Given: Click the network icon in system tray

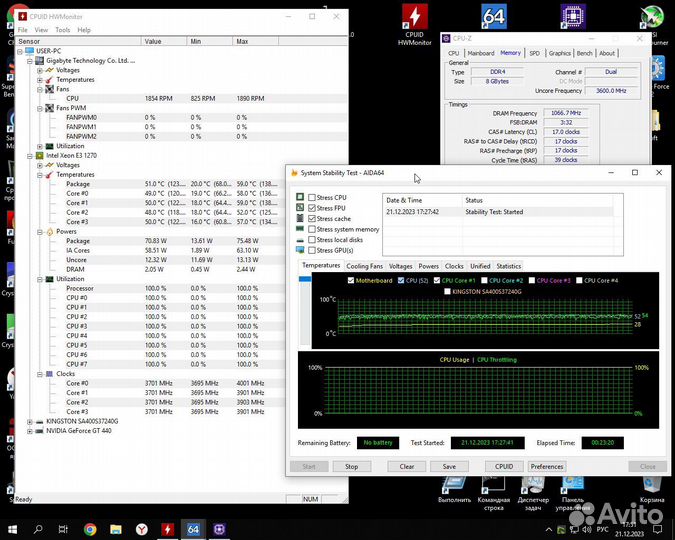Looking at the screenshot, I should click(574, 529).
